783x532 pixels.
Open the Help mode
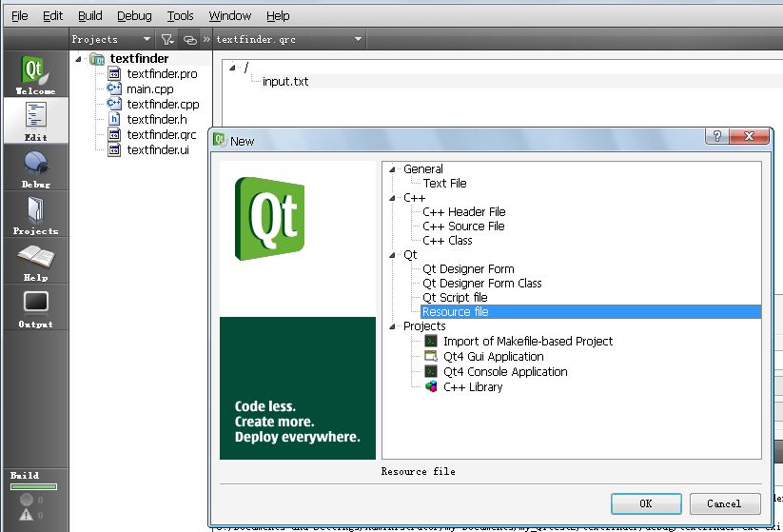35,262
